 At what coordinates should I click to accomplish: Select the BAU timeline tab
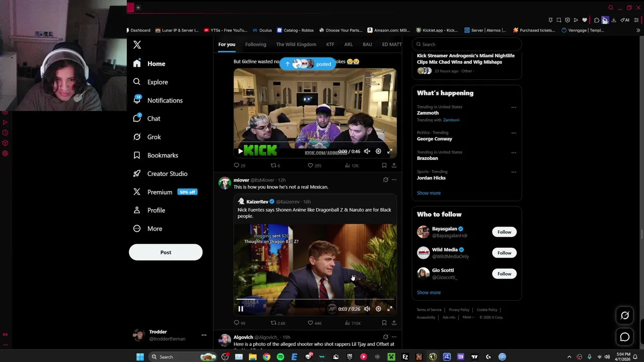pos(367,44)
